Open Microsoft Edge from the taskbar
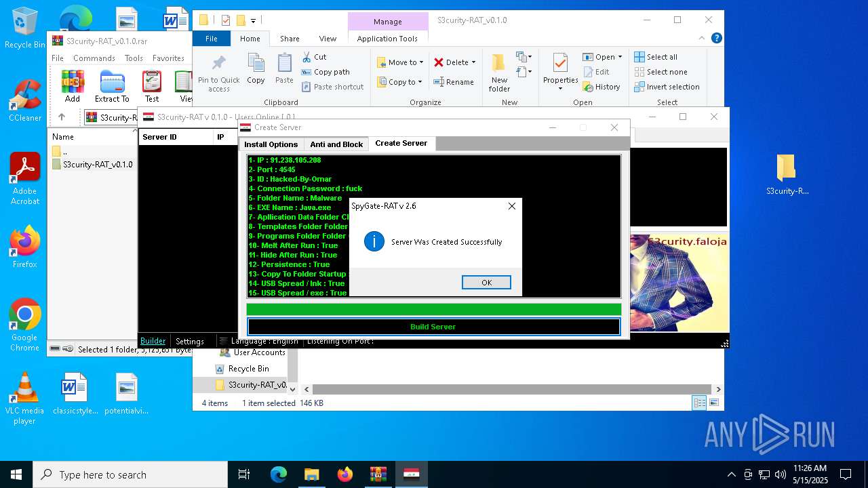 coord(279,474)
